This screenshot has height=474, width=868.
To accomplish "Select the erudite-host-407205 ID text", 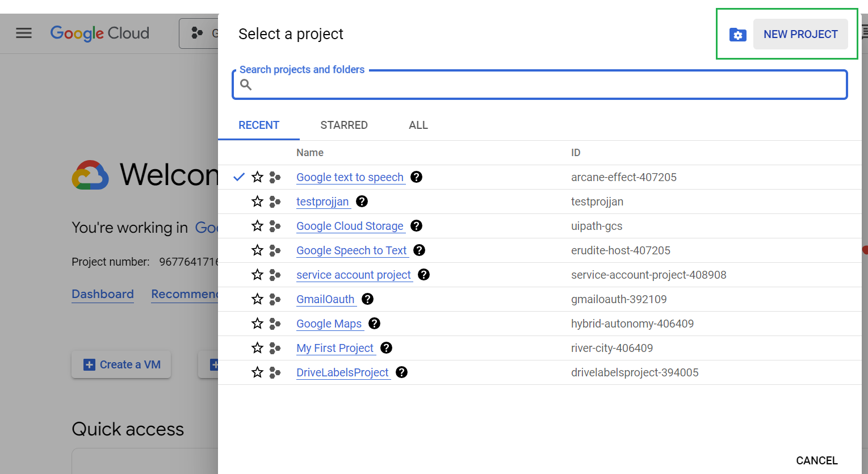I will pyautogui.click(x=620, y=250).
